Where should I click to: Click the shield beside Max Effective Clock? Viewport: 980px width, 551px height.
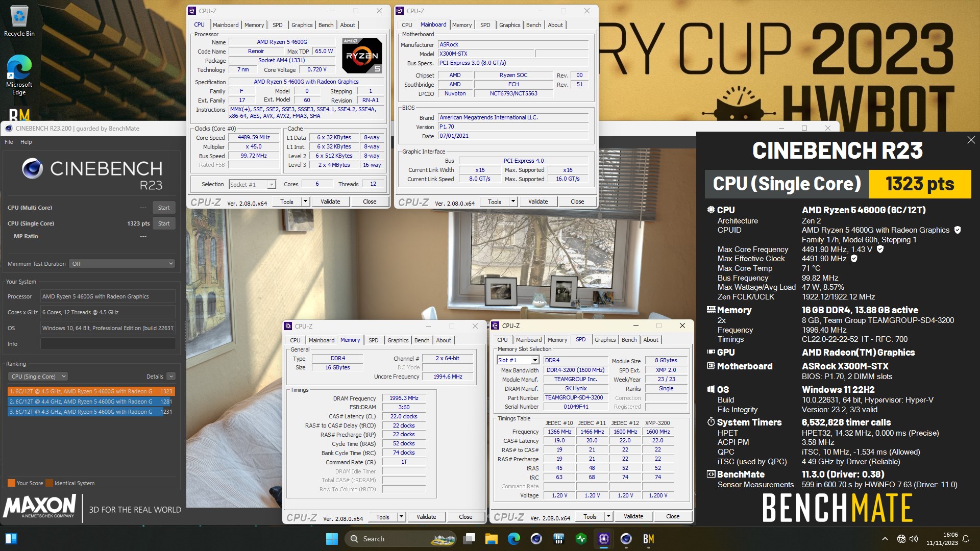pos(854,259)
